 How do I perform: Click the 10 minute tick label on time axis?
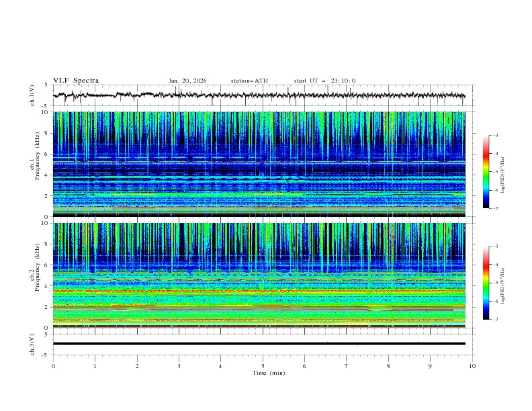[472, 366]
